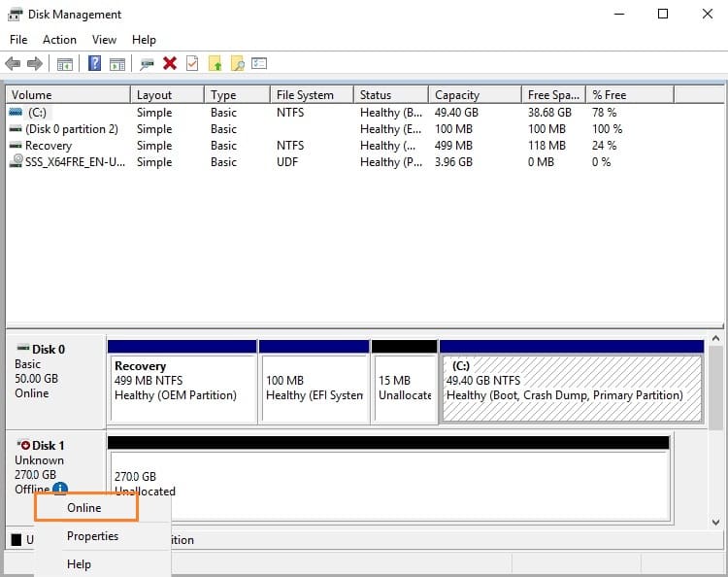This screenshot has height=577, width=728.
Task: Select the 15 MB Unallocated block on Disk 0
Action: tap(404, 389)
